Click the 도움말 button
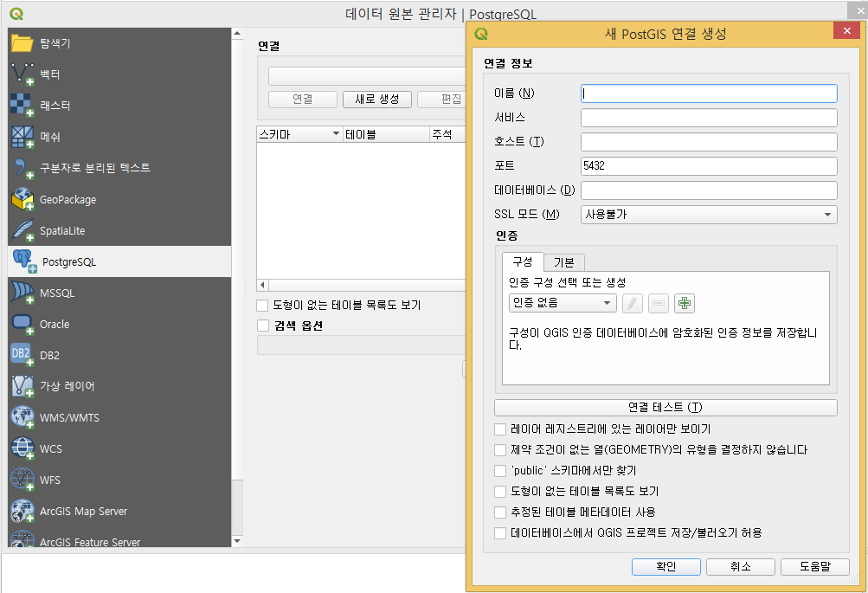 pyautogui.click(x=815, y=566)
